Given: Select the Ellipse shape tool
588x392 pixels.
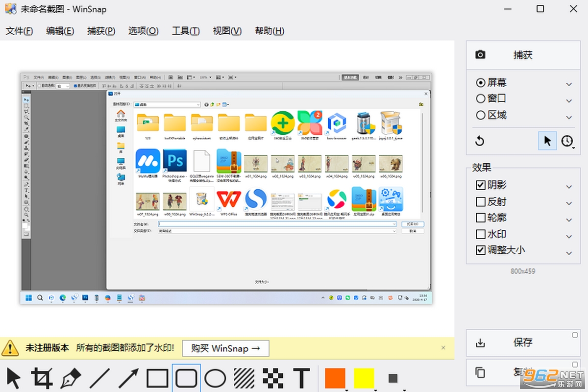Looking at the screenshot, I should point(215,378).
